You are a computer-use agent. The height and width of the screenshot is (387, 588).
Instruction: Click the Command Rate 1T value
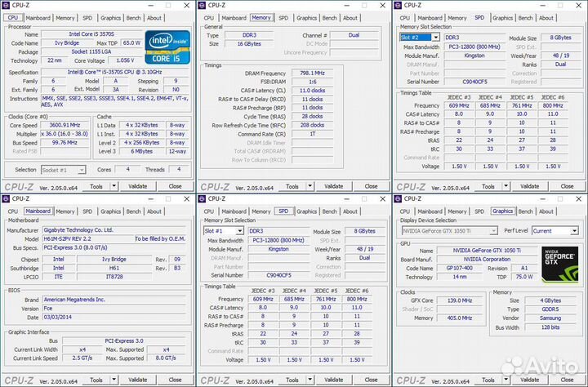312,134
